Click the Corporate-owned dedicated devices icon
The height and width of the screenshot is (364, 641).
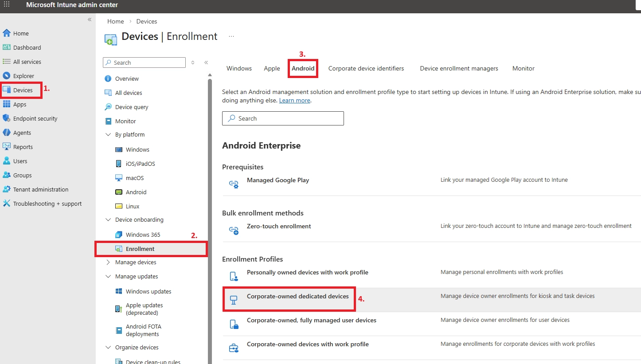(234, 299)
